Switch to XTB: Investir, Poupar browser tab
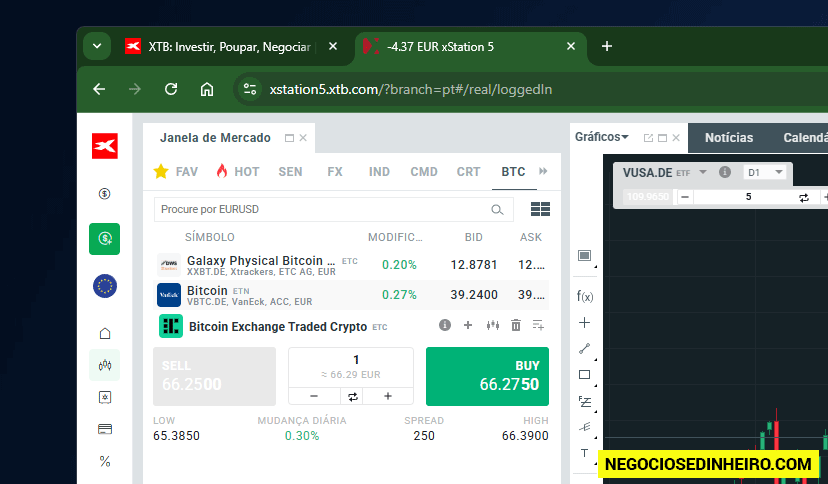The image size is (828, 484). 230,47
